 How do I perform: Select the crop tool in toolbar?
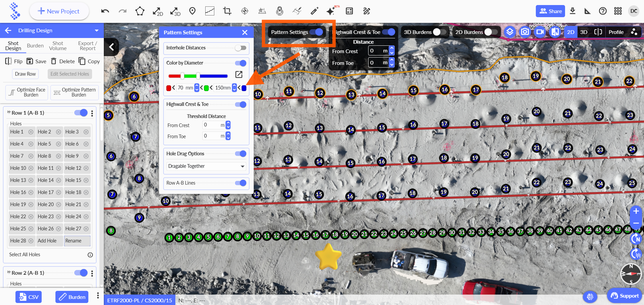[x=227, y=11]
